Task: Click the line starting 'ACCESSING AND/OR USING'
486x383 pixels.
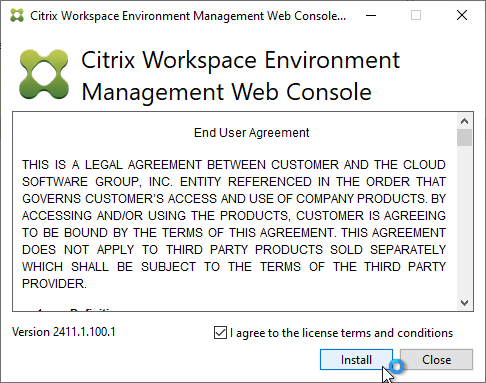Action: tap(234, 216)
